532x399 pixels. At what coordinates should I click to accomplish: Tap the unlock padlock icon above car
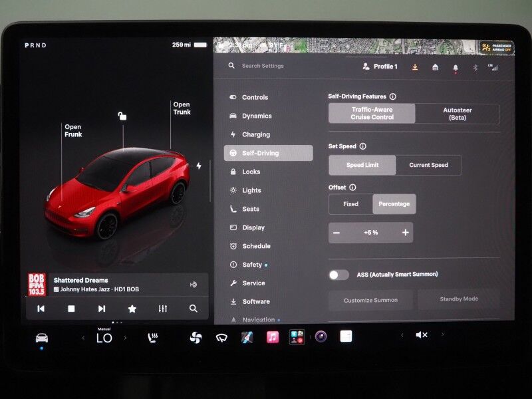click(x=122, y=116)
